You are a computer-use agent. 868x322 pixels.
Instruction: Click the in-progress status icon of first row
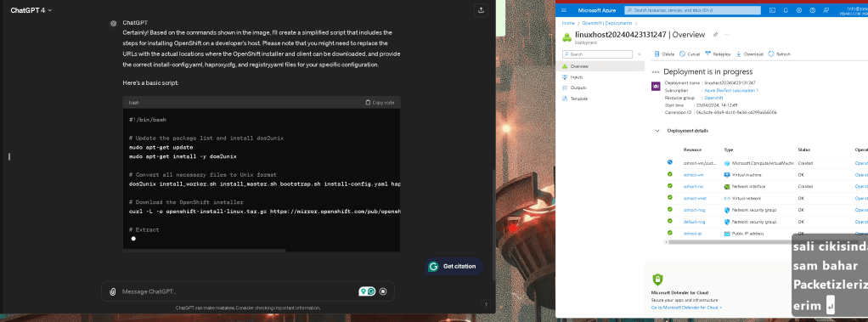click(x=670, y=162)
